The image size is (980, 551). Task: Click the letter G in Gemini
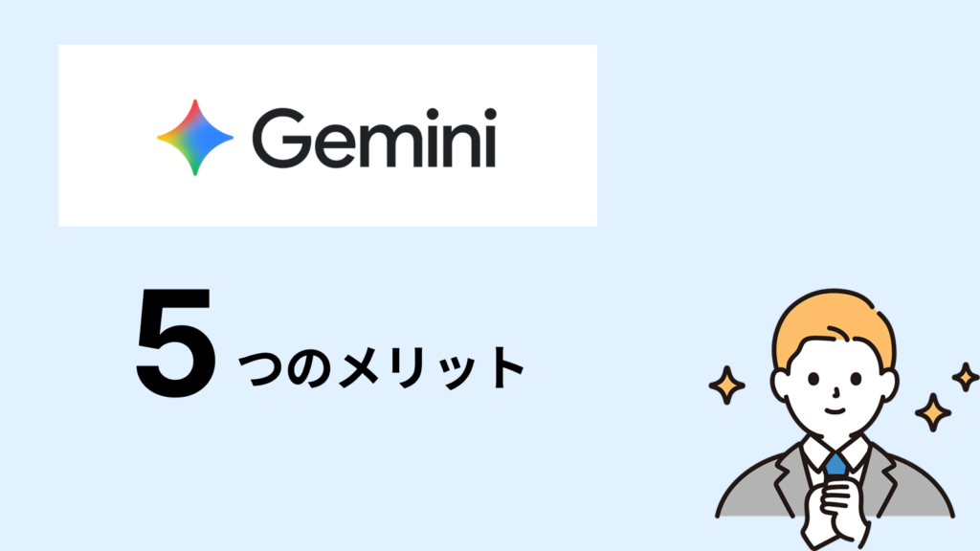[x=280, y=138]
